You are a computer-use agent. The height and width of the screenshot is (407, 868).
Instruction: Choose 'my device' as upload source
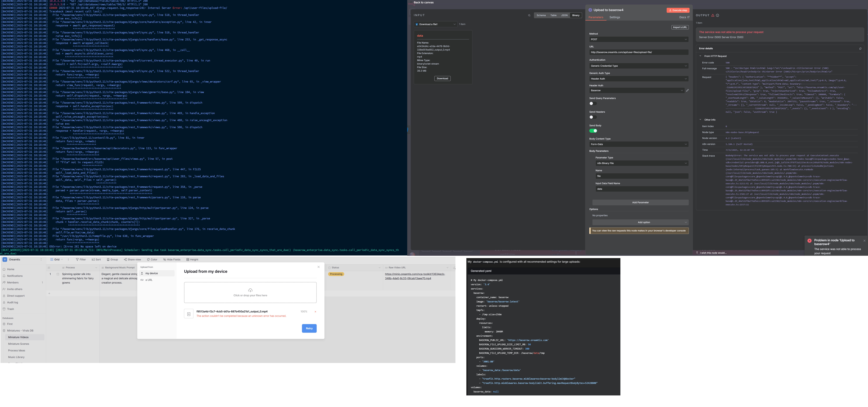pos(157,274)
